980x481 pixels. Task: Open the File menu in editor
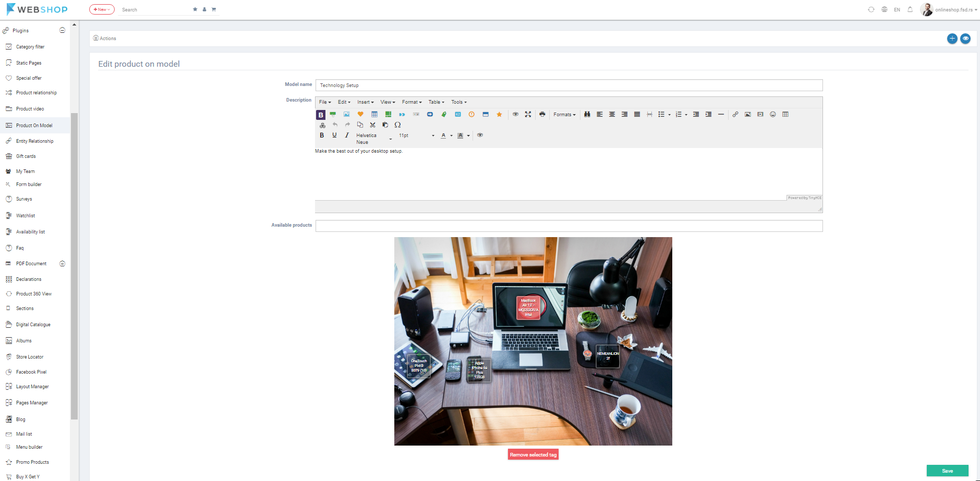coord(325,102)
